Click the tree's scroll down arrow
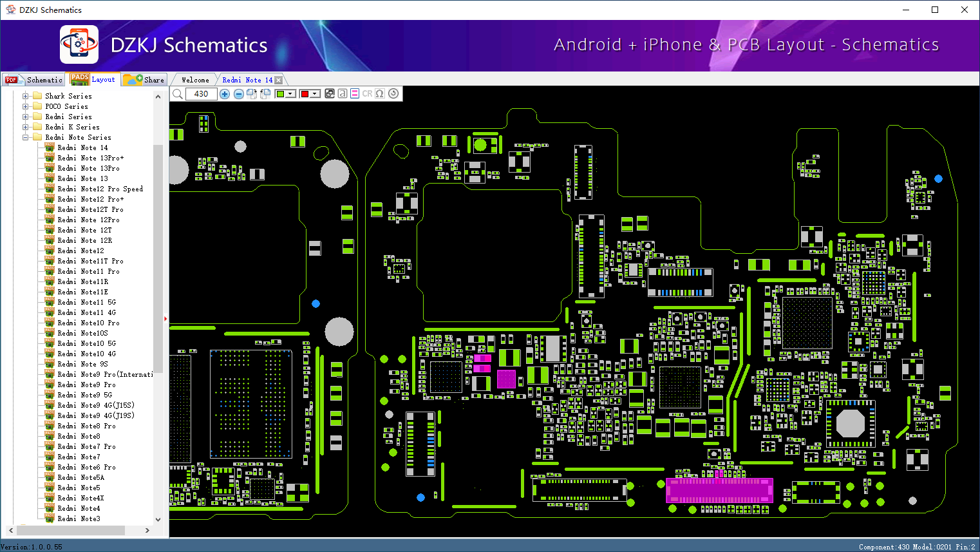 pos(158,519)
